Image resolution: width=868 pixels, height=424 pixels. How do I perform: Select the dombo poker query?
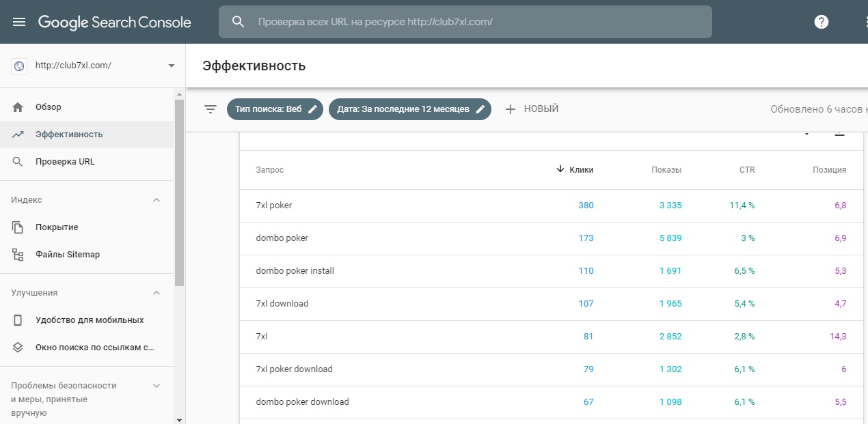pos(551,238)
